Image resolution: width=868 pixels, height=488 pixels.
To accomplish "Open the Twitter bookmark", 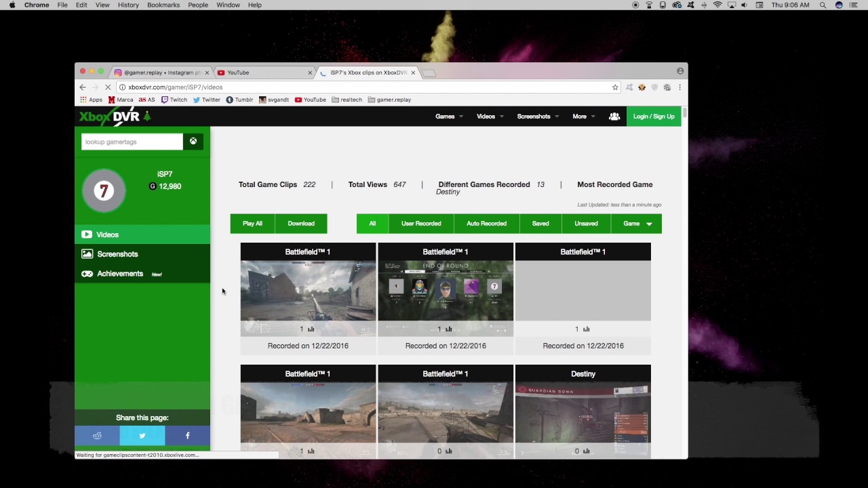I will pyautogui.click(x=207, y=100).
